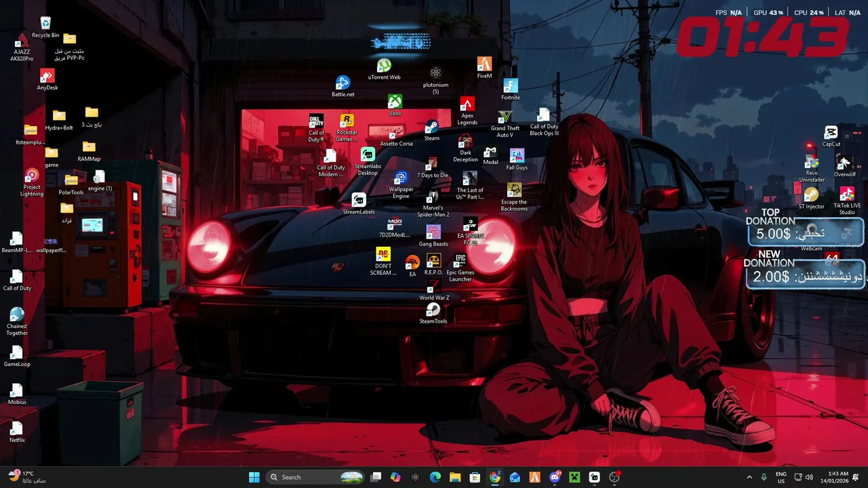
Task: Launch the FiveM desktop shortcut
Action: (484, 68)
